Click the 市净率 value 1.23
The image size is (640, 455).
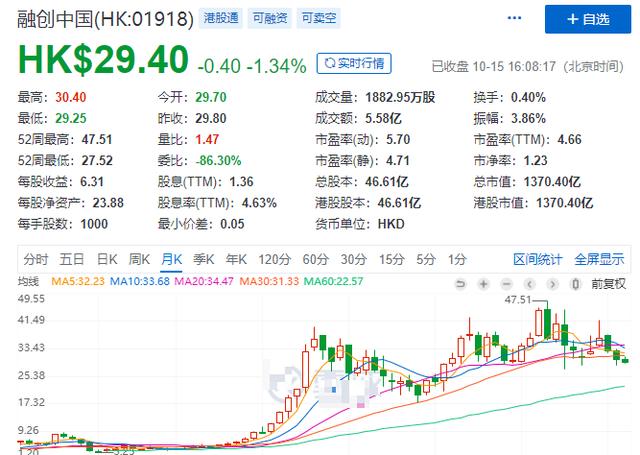[x=535, y=161]
